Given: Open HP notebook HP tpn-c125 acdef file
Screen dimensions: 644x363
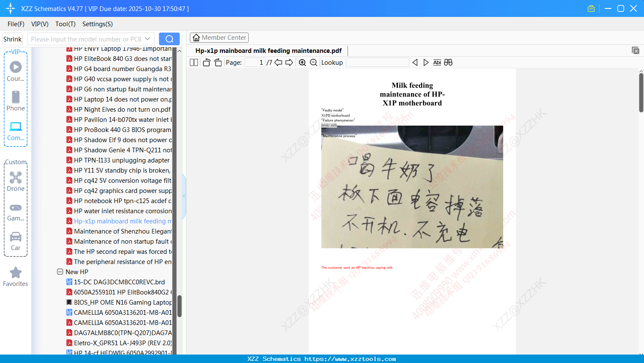Looking at the screenshot, I should point(119,201).
